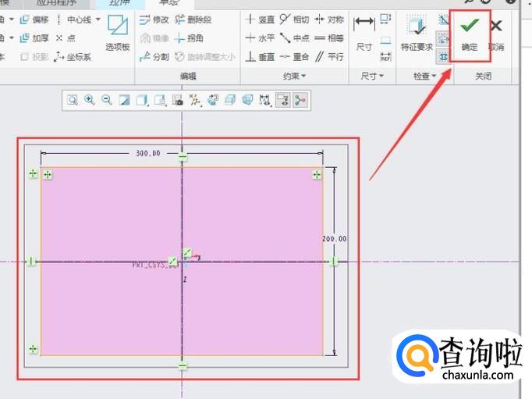This screenshot has height=399, width=532.
Task: Toggle the pressed eye-display button in graphics toolbar
Action: [282, 100]
